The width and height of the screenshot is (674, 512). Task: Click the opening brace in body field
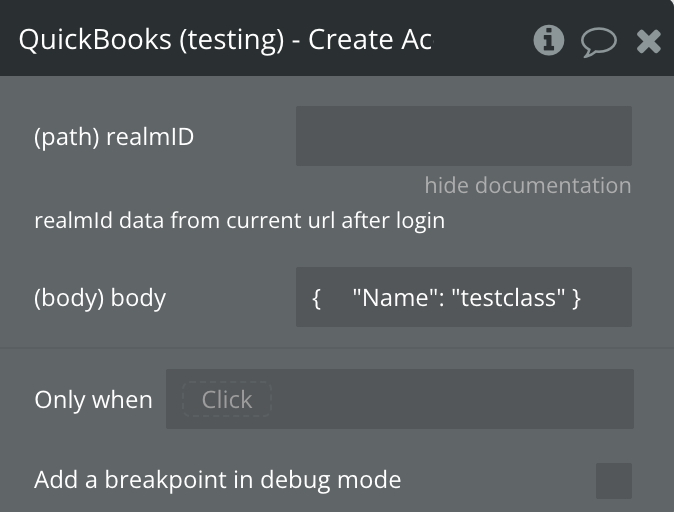pos(316,297)
